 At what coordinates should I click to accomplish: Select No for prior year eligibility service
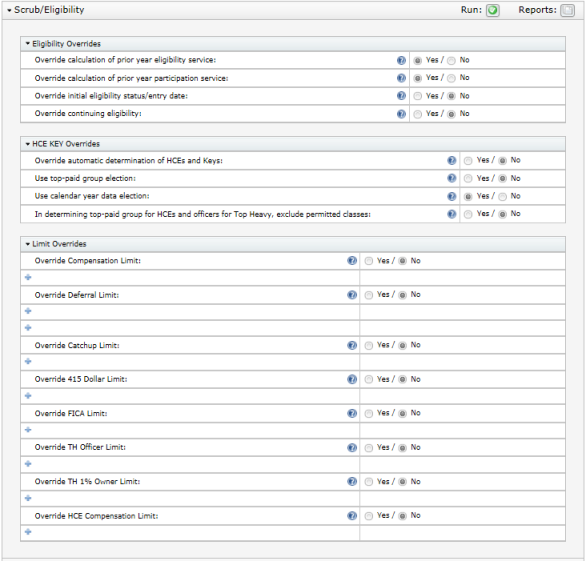pos(451,61)
